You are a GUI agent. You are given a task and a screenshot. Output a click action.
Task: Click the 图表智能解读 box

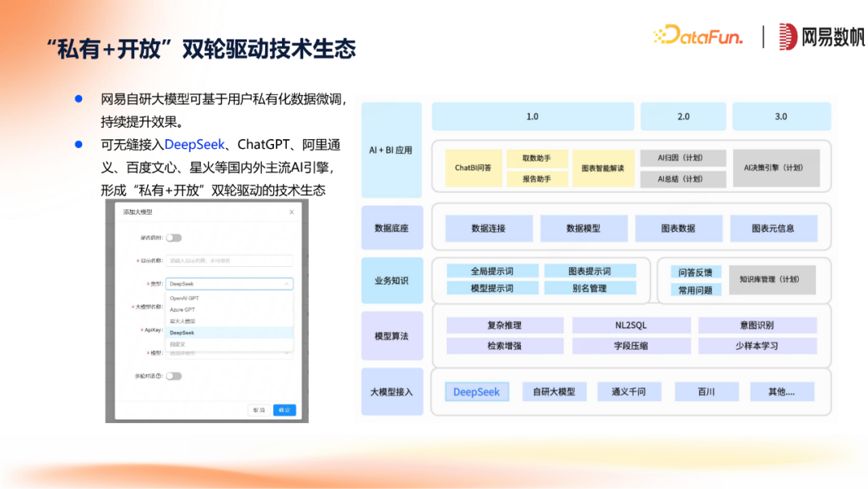coord(603,168)
